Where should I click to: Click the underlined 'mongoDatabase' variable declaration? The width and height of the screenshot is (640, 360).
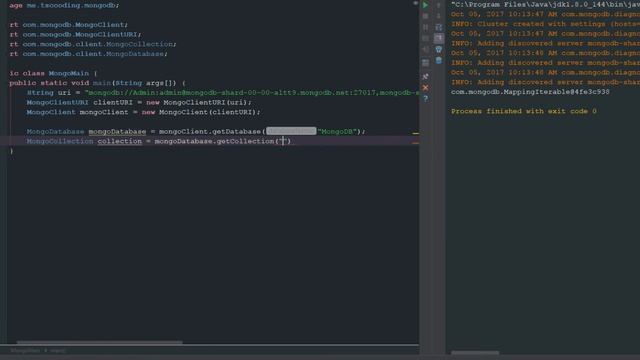(x=117, y=131)
